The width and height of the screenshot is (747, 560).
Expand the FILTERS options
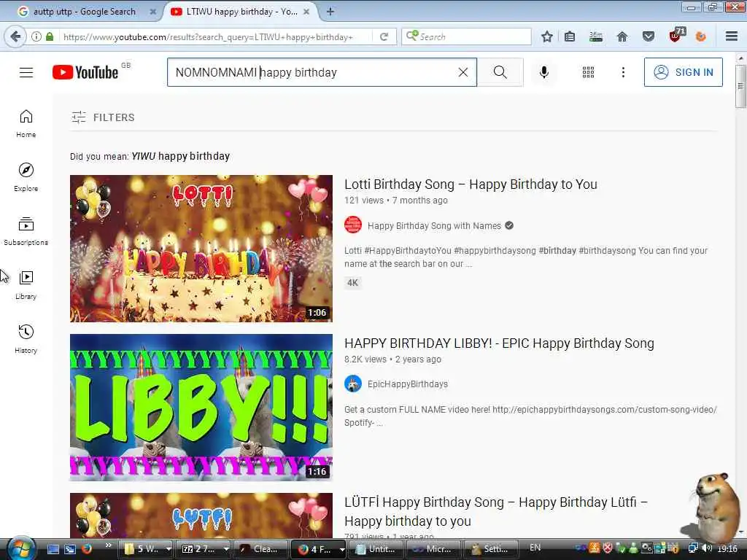point(103,117)
